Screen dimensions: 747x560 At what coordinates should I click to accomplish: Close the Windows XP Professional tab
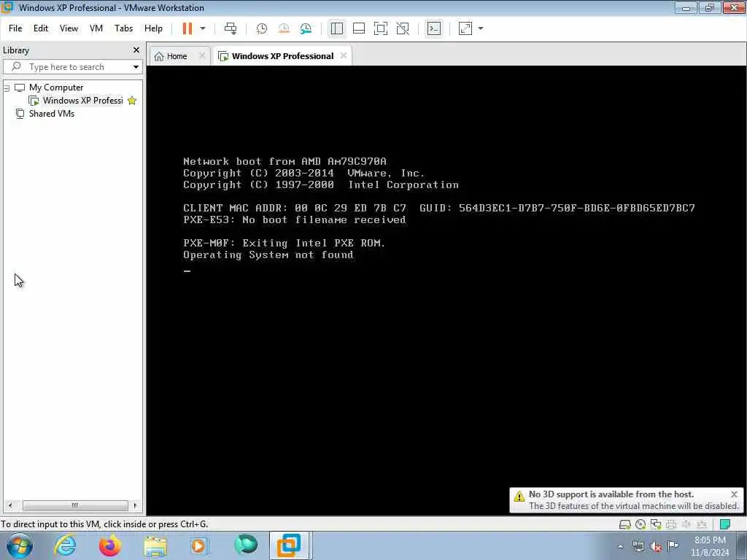344,55
